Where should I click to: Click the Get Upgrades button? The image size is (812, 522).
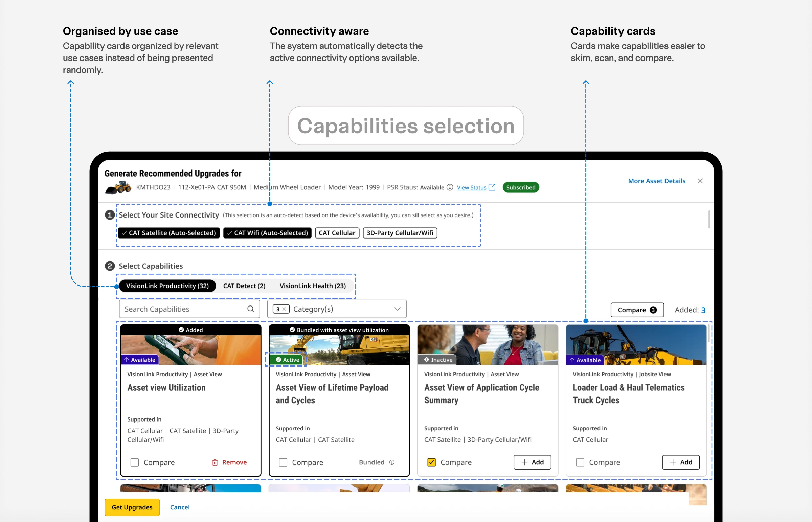tap(132, 507)
